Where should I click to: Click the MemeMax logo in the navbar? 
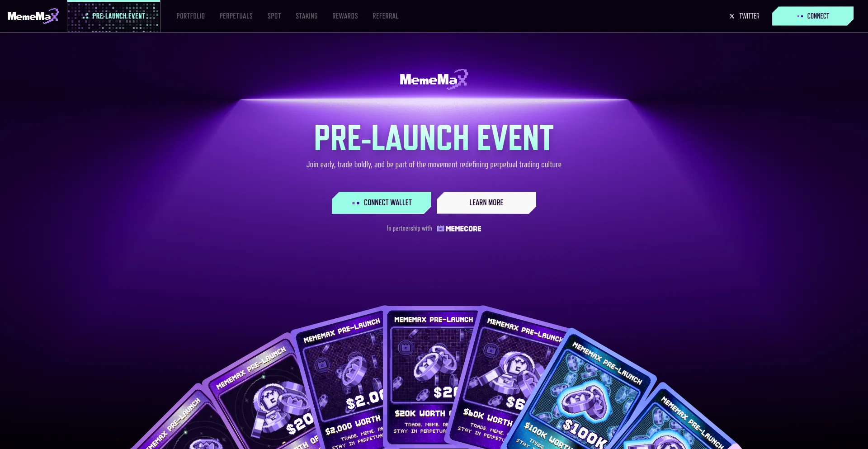click(33, 16)
